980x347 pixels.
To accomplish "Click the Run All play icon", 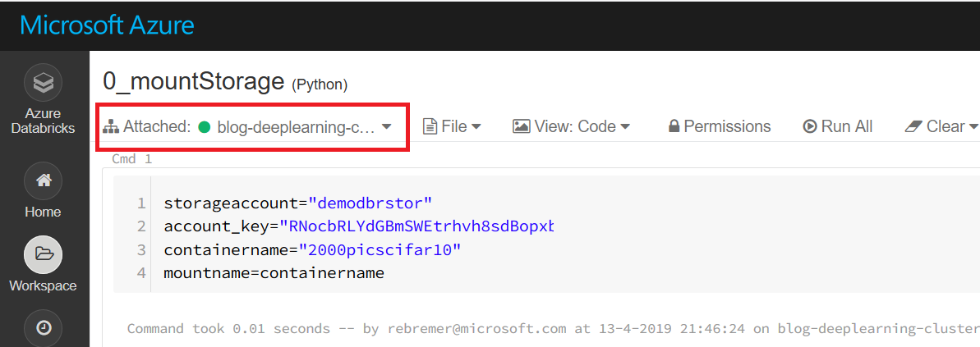I will (810, 126).
